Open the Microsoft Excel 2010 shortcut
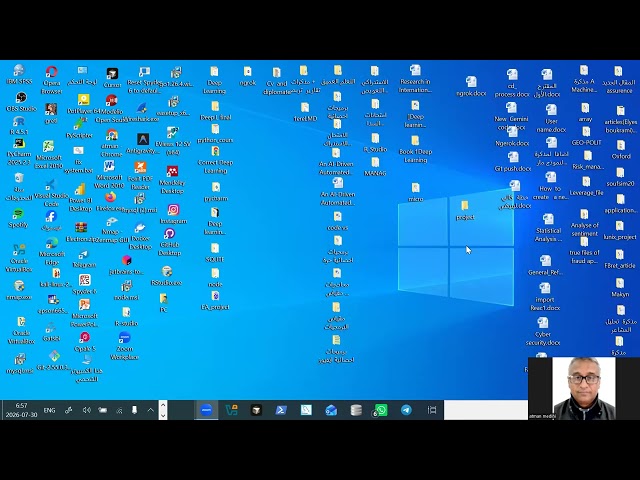 pyautogui.click(x=49, y=154)
